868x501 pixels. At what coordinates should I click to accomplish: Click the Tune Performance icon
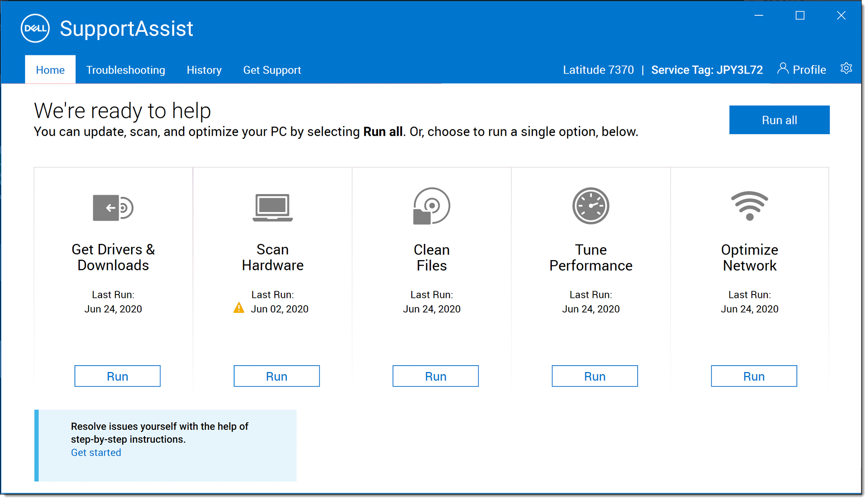[591, 206]
